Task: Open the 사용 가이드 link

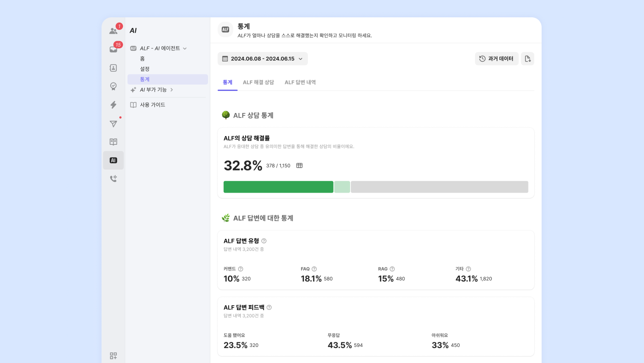Action: coord(152,105)
